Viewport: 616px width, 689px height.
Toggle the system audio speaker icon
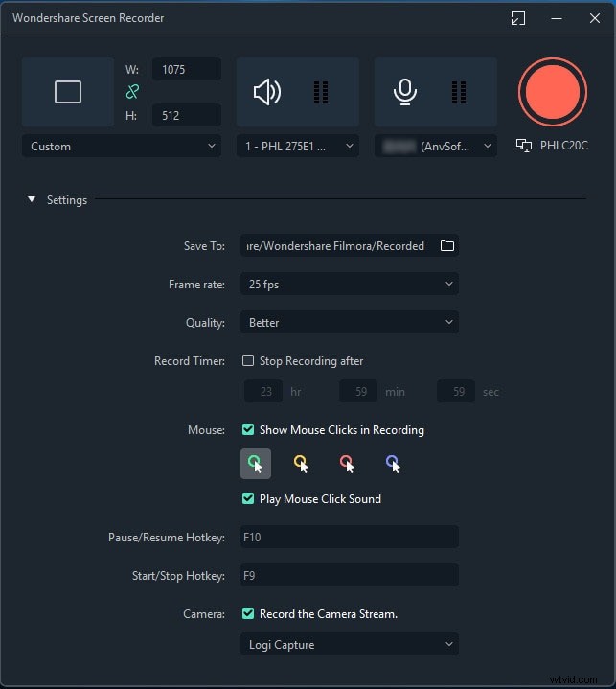(267, 92)
